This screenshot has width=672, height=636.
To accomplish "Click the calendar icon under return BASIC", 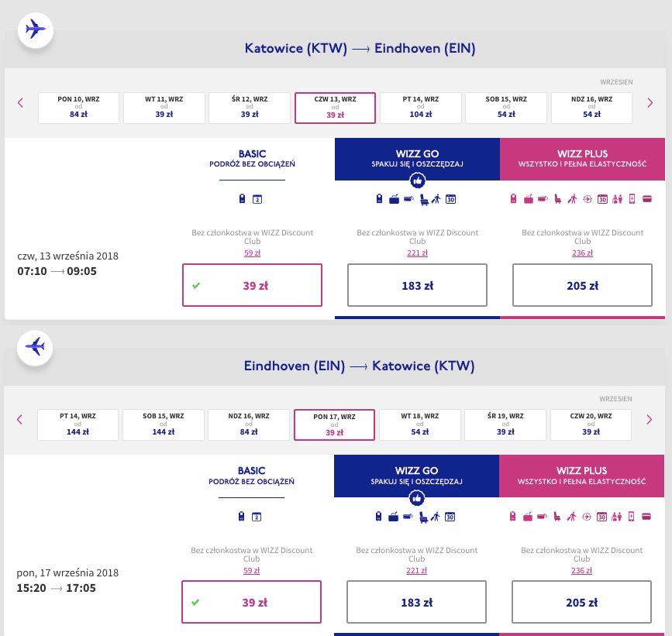I will tap(257, 517).
